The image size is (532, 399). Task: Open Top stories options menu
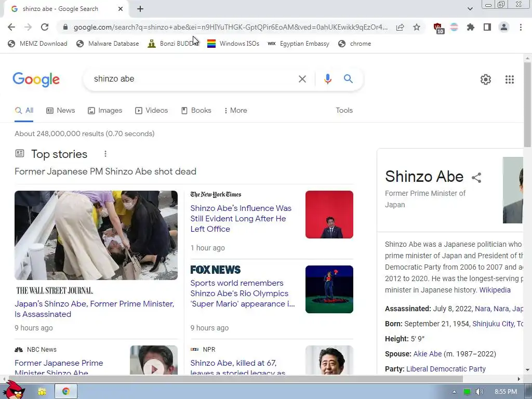point(105,154)
